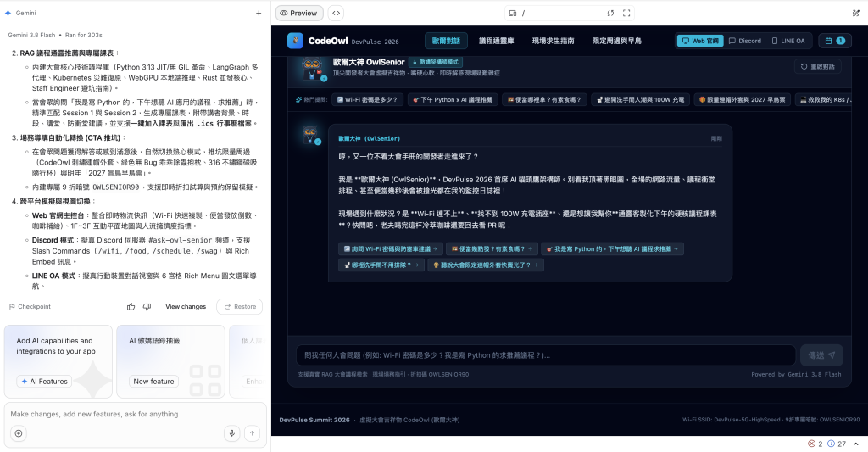The height and width of the screenshot is (452, 868).
Task: Switch platform view to Discord
Action: 745,41
